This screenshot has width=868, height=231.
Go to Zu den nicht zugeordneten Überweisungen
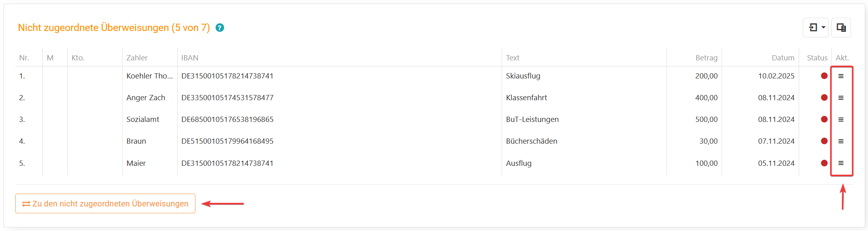(105, 204)
